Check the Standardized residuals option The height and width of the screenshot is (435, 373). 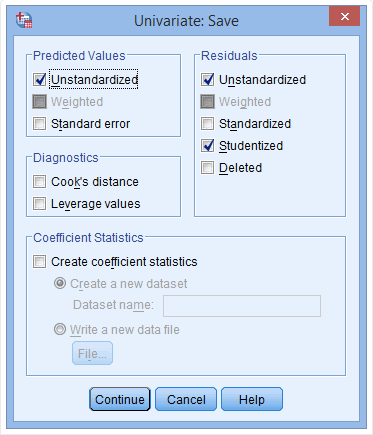click(x=207, y=123)
